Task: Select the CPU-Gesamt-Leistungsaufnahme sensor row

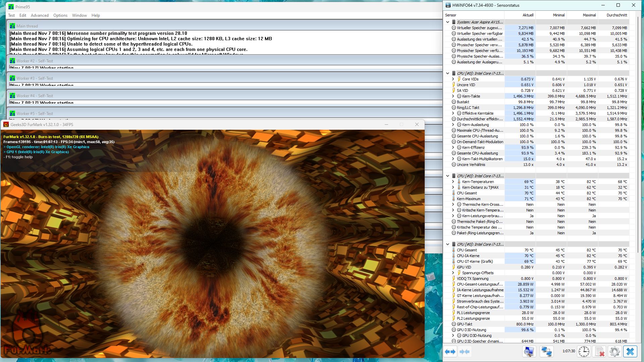Action: tap(480, 284)
